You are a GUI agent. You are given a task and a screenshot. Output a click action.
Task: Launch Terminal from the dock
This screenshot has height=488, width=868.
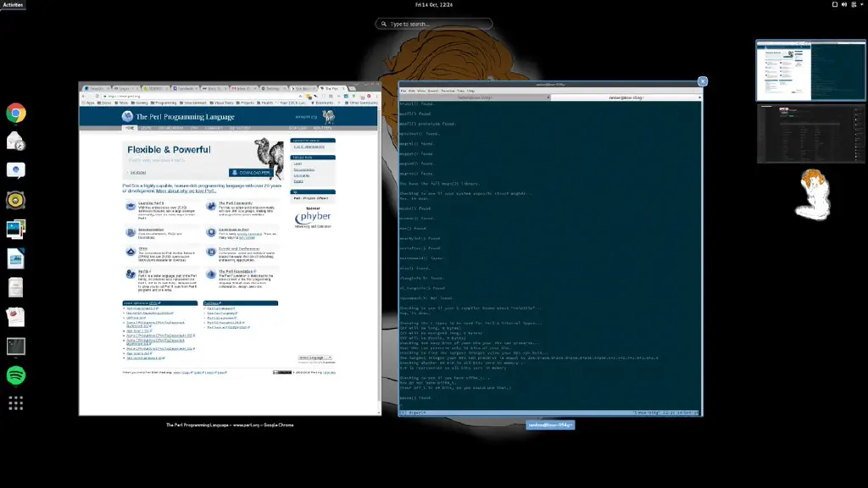click(x=15, y=347)
